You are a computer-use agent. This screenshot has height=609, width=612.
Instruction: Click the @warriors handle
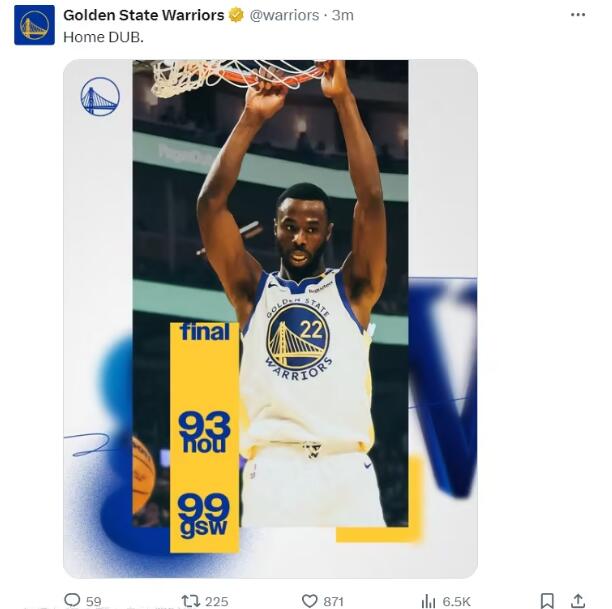[x=285, y=15]
